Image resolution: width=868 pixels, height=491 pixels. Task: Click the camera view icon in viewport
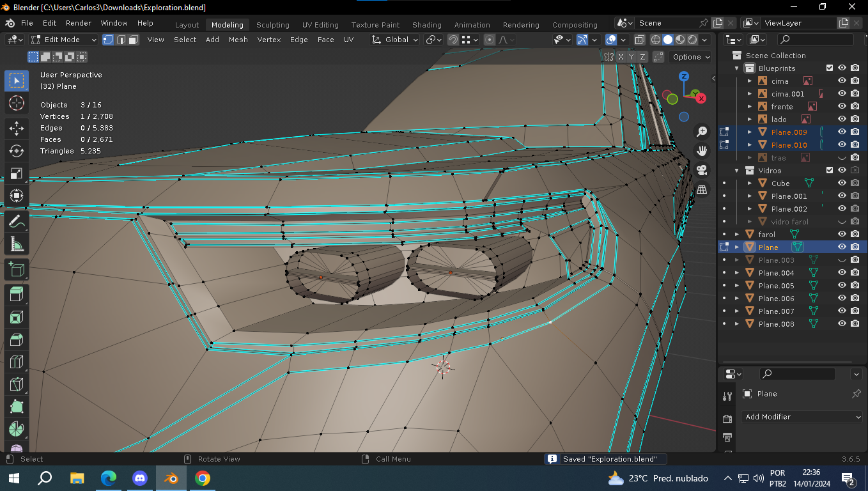click(x=702, y=170)
